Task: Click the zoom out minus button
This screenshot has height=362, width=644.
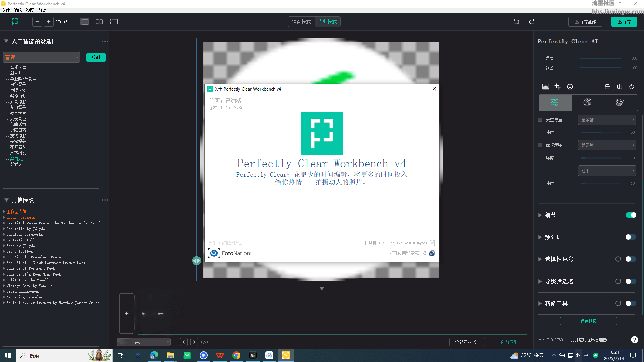Action: (x=37, y=22)
